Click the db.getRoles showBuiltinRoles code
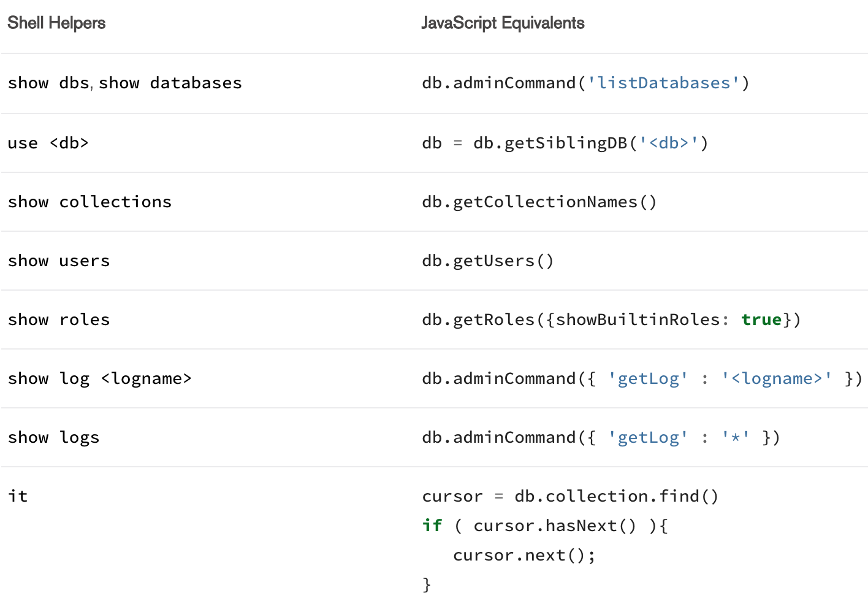Screen dimensions: 868x601 [x=611, y=320]
